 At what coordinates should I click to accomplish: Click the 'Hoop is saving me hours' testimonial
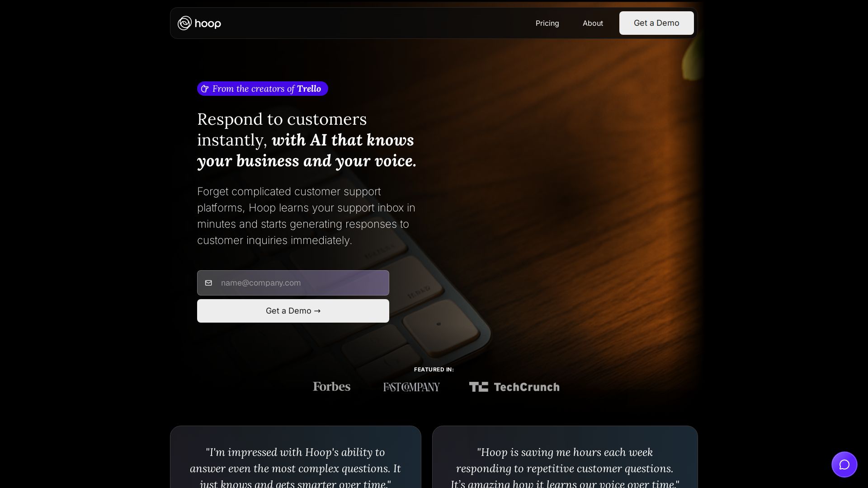click(565, 457)
